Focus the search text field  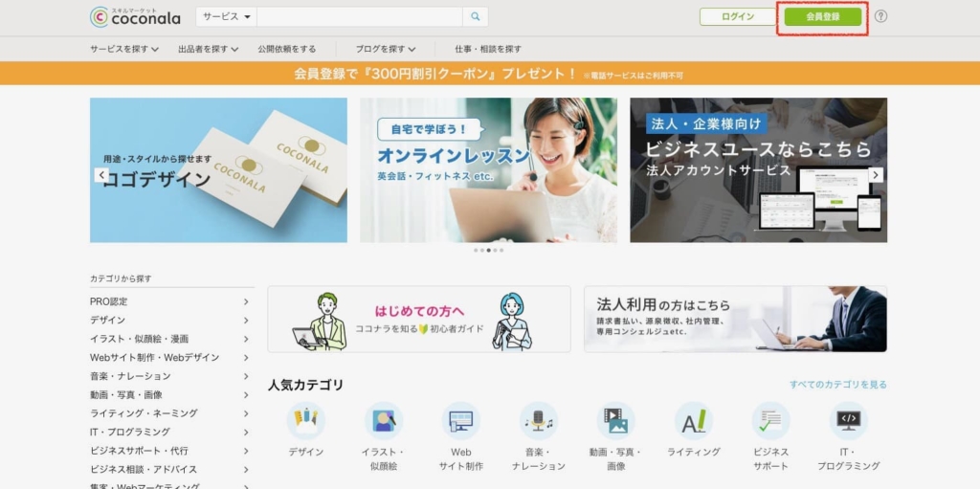point(360,17)
